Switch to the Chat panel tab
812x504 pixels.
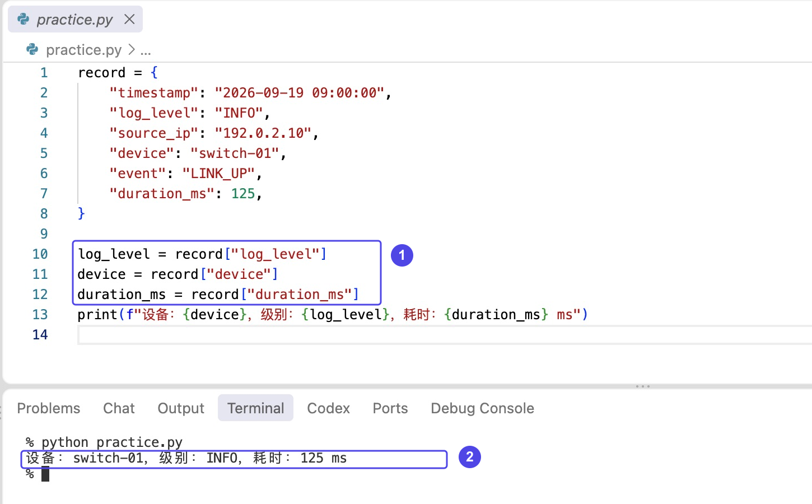point(119,408)
